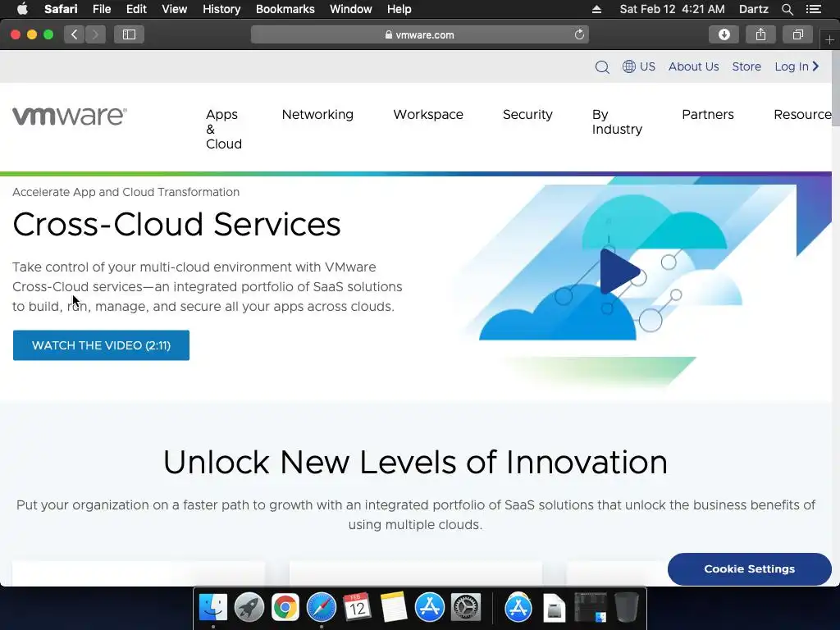This screenshot has height=630, width=840.
Task: Open the About Us link
Action: tap(693, 66)
